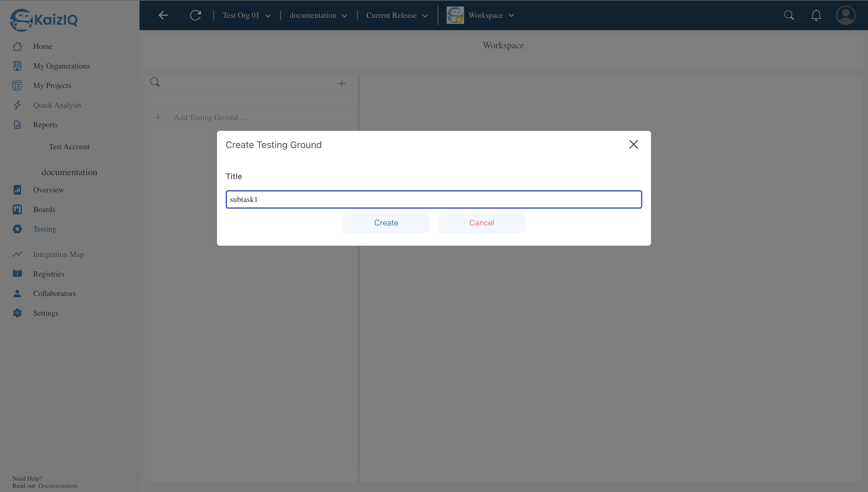
Task: Click the Create button in dialog
Action: (x=386, y=223)
